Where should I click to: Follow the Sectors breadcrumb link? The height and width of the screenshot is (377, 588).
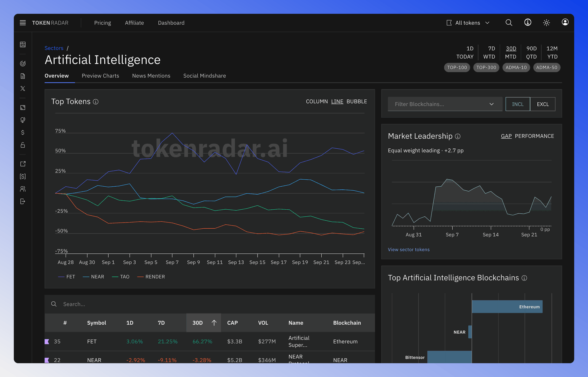[x=54, y=48]
